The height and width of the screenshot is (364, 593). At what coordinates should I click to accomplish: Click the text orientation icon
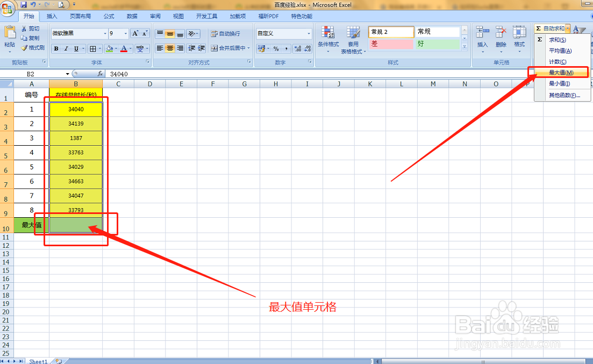click(x=193, y=34)
